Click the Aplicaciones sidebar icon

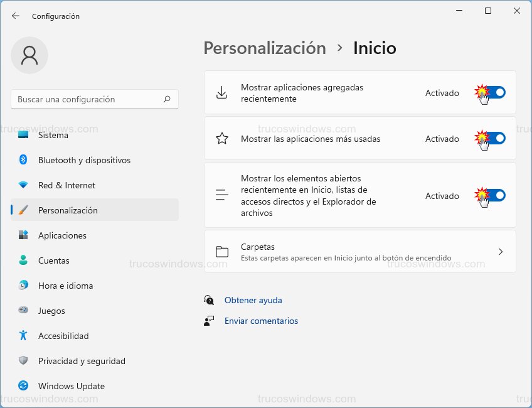[x=24, y=235]
